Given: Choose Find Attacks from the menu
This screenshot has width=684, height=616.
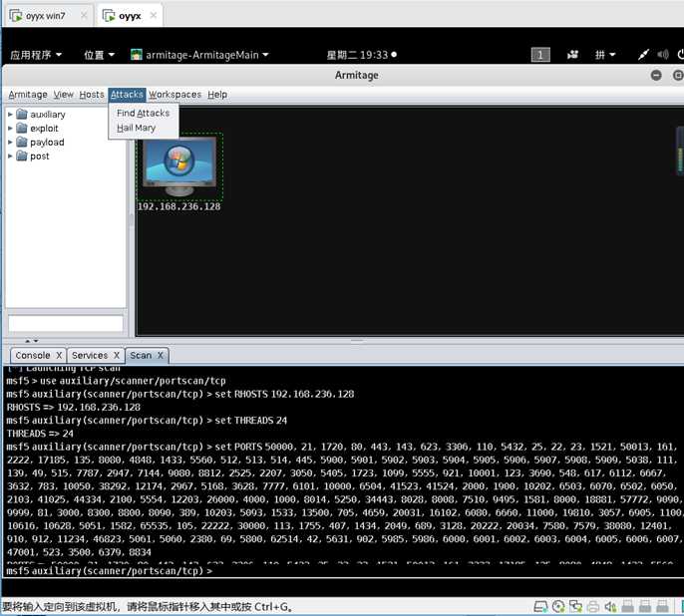Looking at the screenshot, I should (x=144, y=113).
